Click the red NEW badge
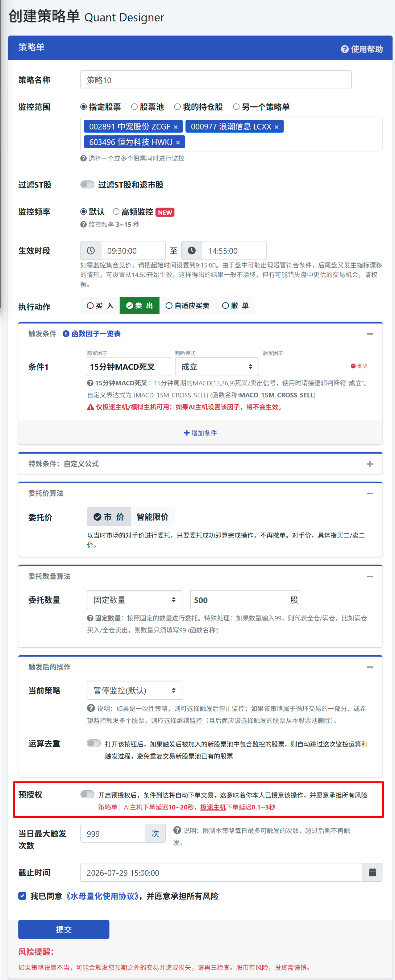The width and height of the screenshot is (395, 980). click(165, 212)
